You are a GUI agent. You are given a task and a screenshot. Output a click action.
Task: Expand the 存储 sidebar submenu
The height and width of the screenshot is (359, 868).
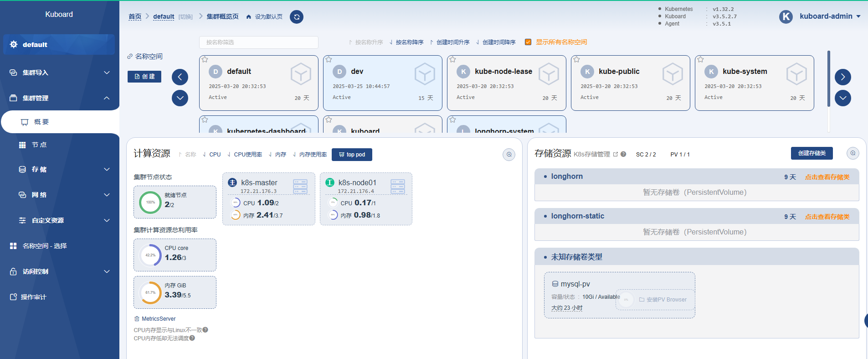[x=60, y=169]
